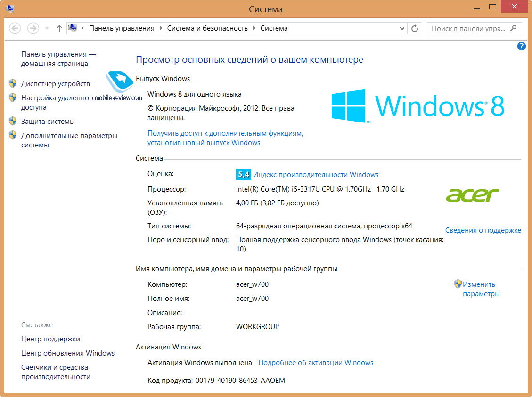Click the shield icon beside Защита системы
Viewport: 532px width, 397px height.
click(x=13, y=122)
